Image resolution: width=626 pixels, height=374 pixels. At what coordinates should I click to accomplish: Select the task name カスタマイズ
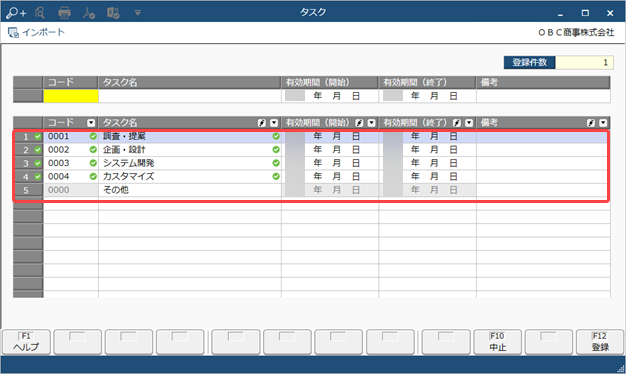click(x=129, y=176)
